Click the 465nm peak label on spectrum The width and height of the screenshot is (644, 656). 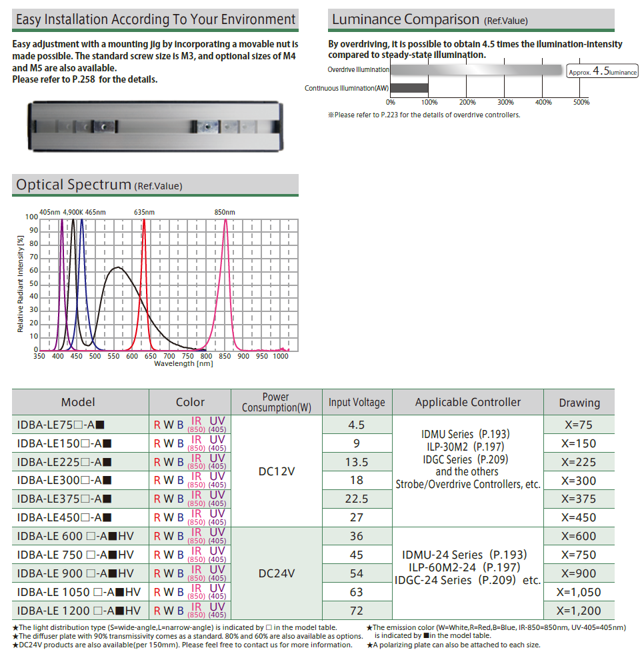tap(95, 212)
